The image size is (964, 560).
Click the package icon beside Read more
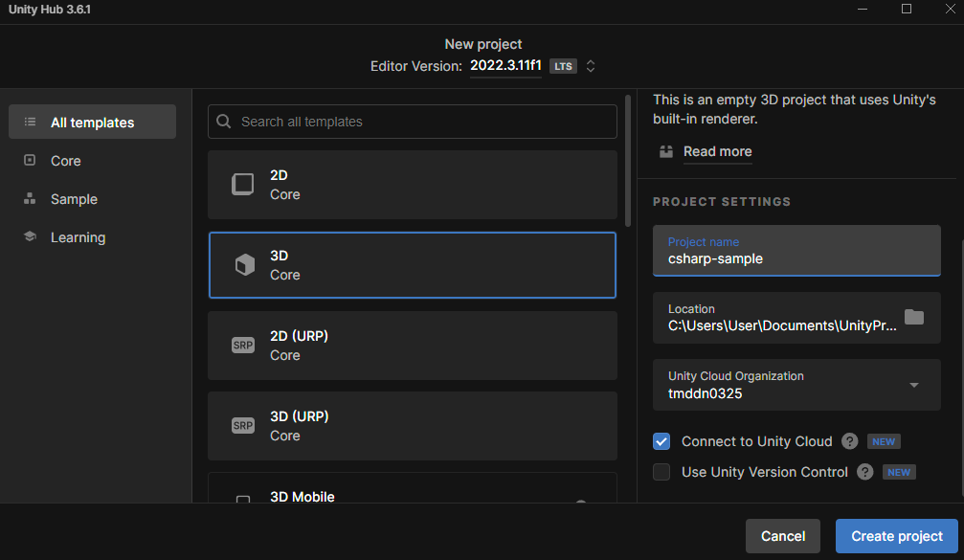(666, 151)
